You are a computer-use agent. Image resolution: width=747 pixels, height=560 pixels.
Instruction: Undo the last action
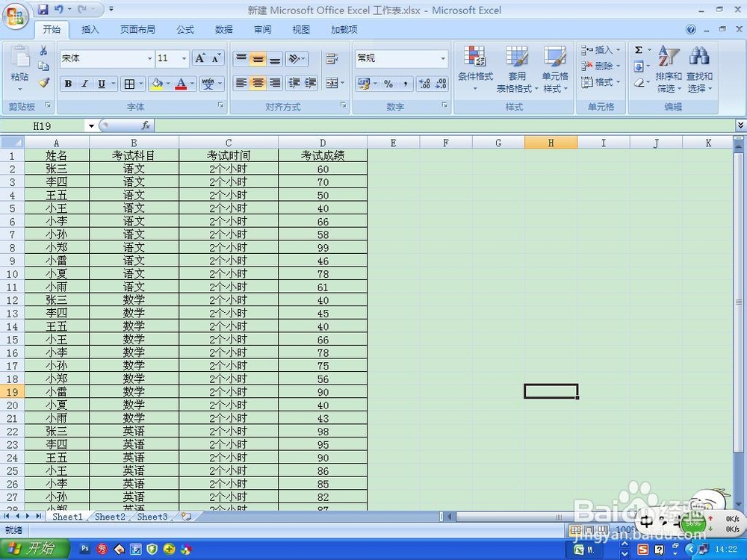coord(59,9)
